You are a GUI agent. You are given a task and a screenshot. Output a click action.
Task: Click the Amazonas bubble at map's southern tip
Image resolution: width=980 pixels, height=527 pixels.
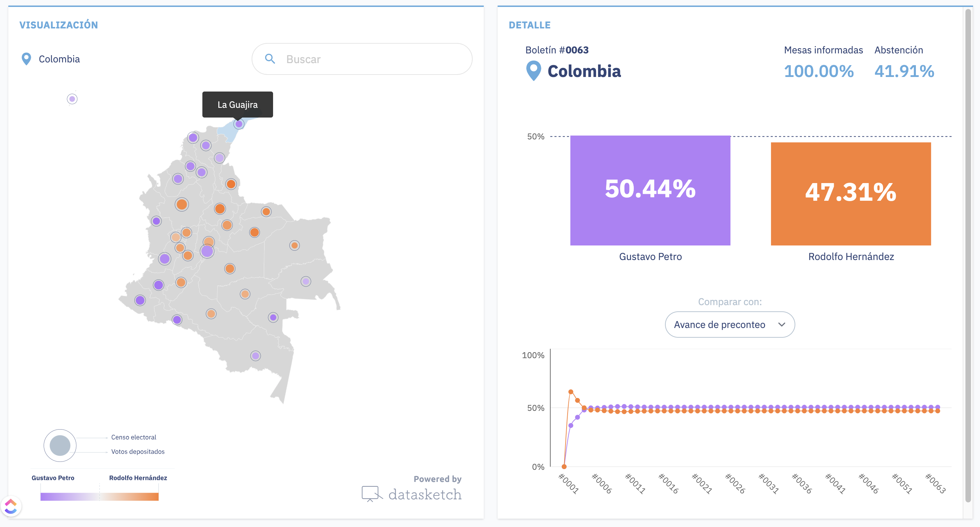pyautogui.click(x=255, y=356)
